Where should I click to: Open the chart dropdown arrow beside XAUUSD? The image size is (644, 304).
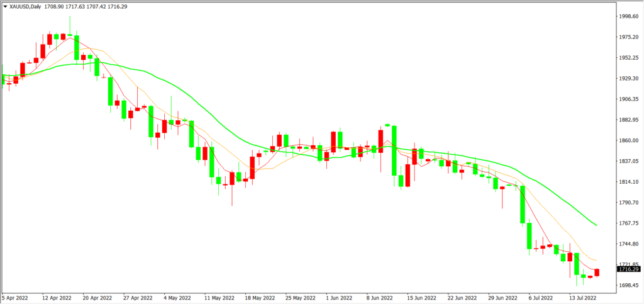click(5, 6)
